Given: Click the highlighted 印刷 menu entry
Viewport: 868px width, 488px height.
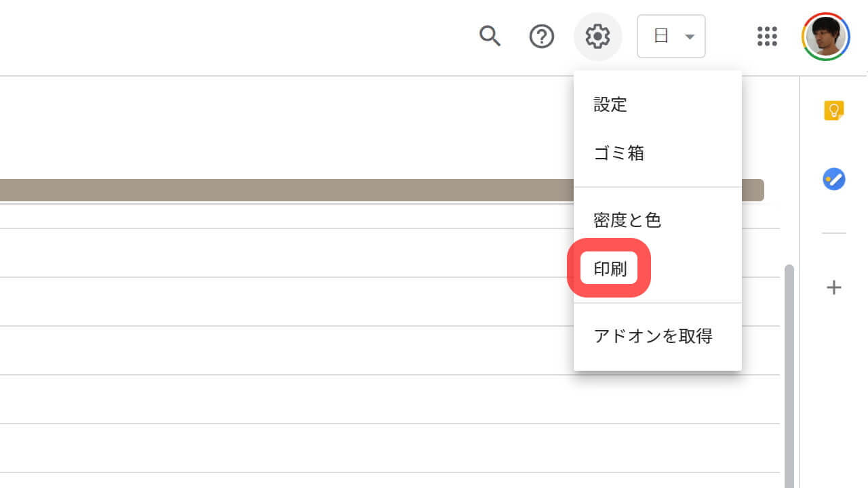Looking at the screenshot, I should 610,269.
